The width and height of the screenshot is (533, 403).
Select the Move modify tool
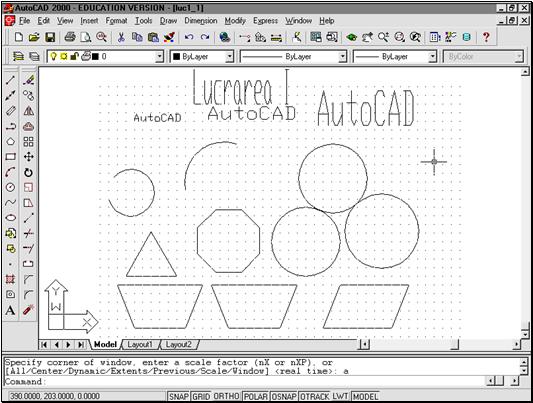(x=29, y=157)
